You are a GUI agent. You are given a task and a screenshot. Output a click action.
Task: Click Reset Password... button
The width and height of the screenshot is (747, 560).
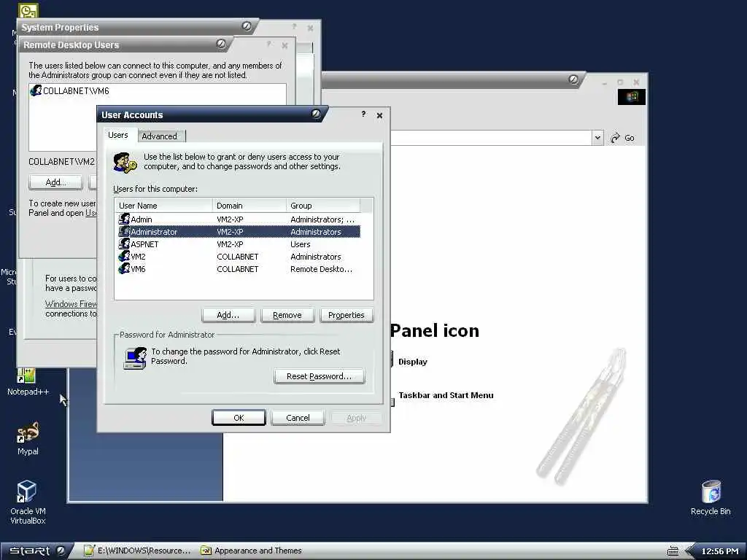pyautogui.click(x=320, y=376)
